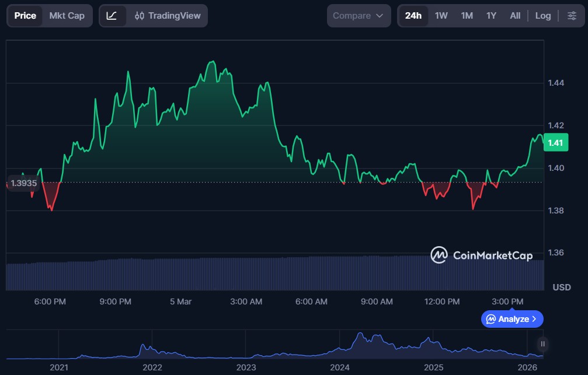Click the chart settings sliders icon

(x=572, y=16)
